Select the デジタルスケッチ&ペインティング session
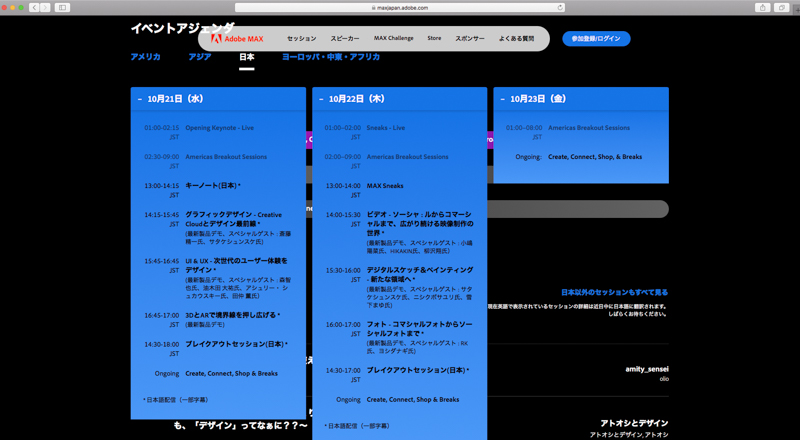 pyautogui.click(x=419, y=275)
